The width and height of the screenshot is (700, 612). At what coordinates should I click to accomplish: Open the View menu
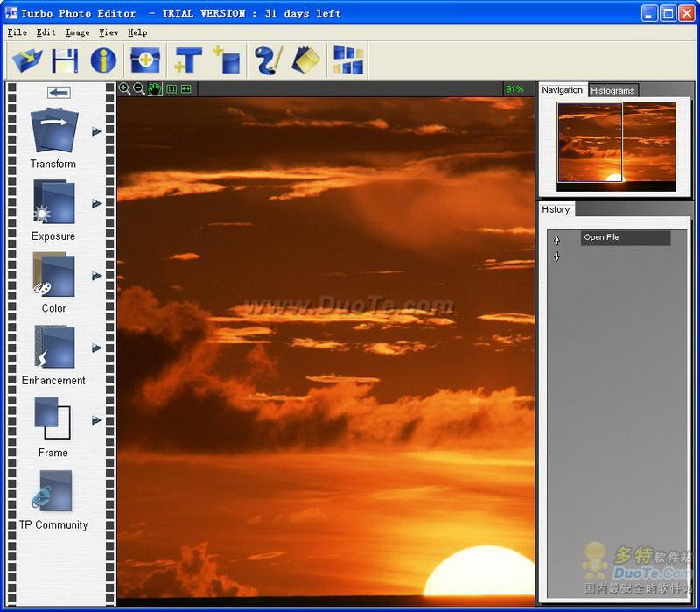108,32
